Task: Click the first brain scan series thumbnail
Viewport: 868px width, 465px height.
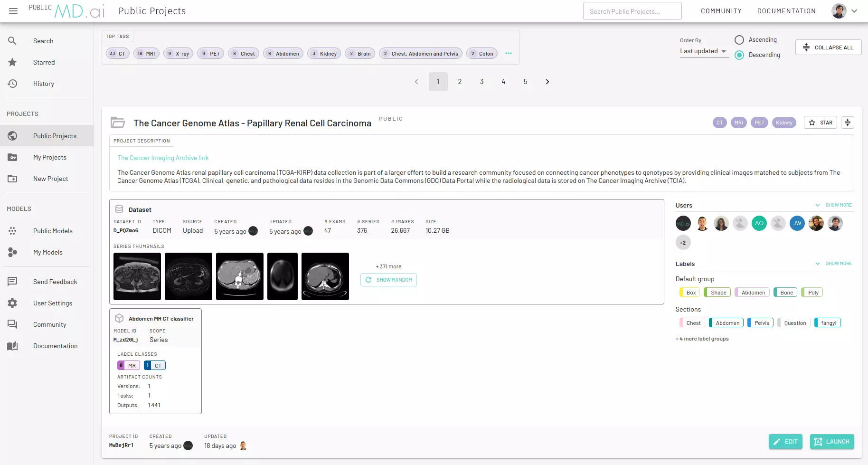Action: (283, 276)
